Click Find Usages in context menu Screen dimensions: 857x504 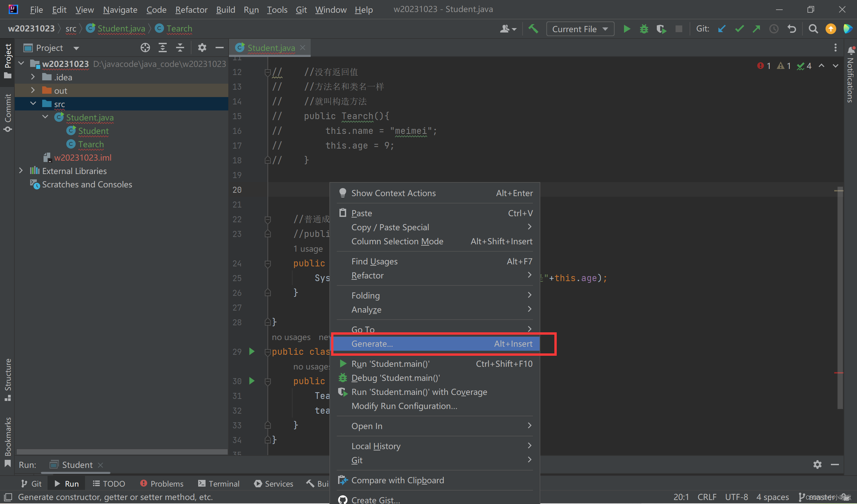(435, 261)
